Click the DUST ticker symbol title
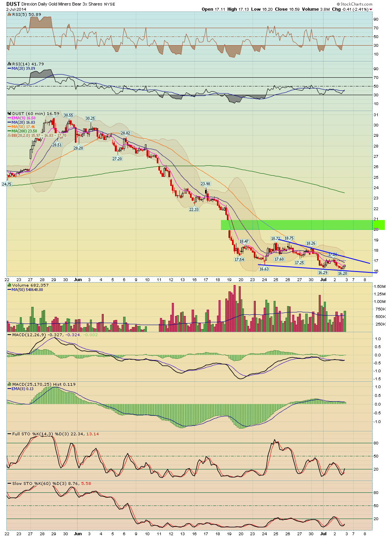The image size is (392, 538). coord(13,4)
